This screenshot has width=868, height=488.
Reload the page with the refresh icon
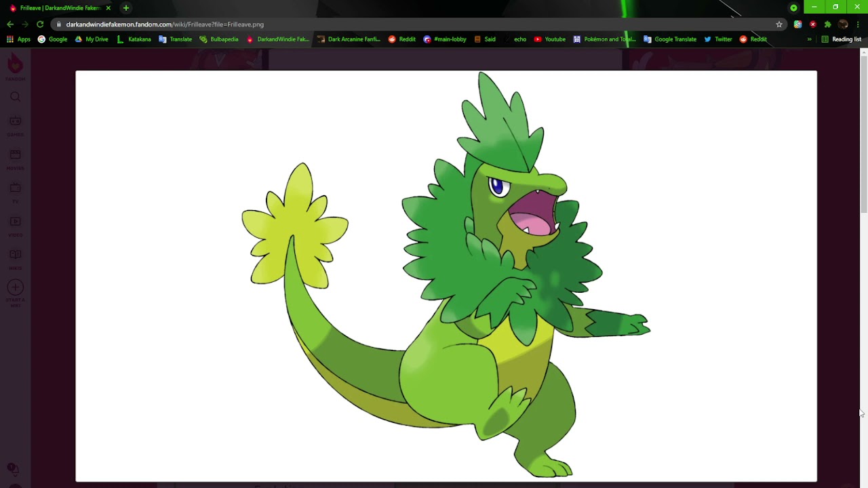click(x=40, y=24)
